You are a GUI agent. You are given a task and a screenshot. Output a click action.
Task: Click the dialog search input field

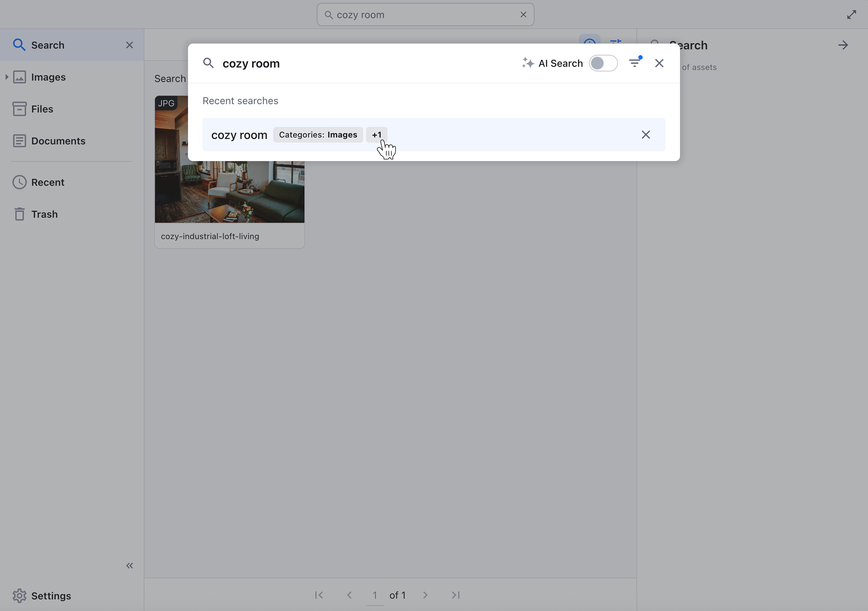click(x=363, y=63)
